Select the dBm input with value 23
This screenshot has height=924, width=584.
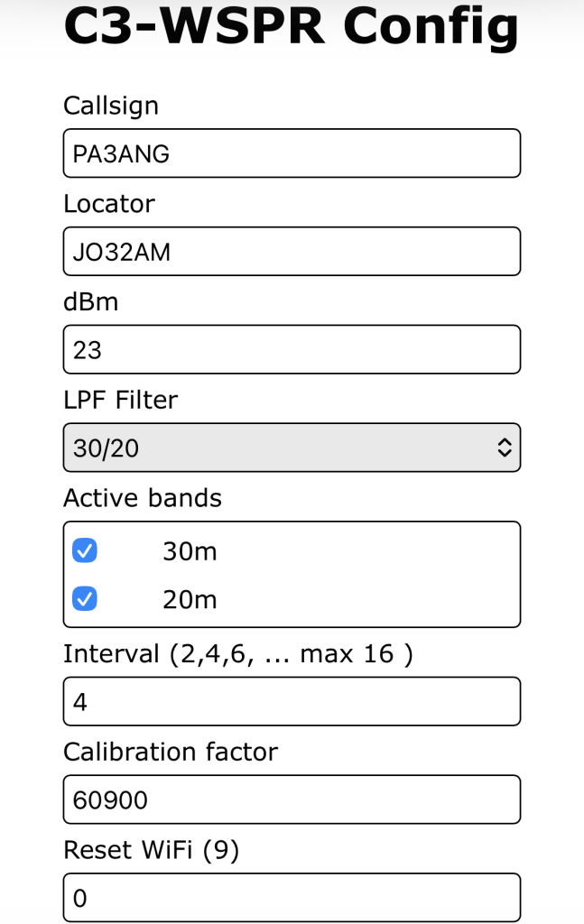(292, 349)
